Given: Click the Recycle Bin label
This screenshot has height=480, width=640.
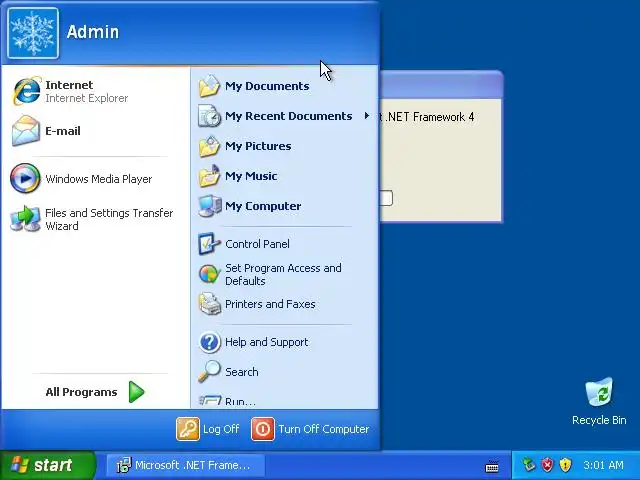Looking at the screenshot, I should point(599,420).
